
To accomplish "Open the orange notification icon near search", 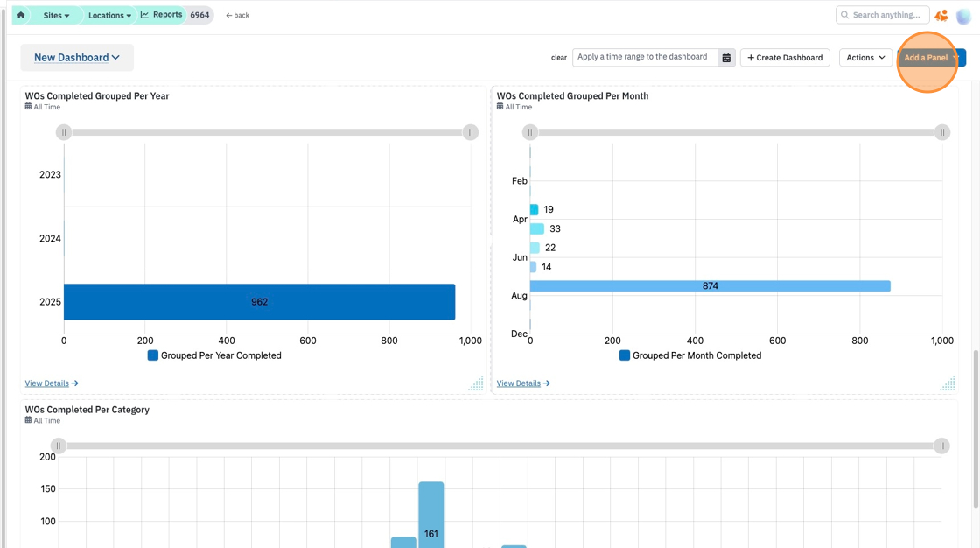I will click(x=941, y=16).
